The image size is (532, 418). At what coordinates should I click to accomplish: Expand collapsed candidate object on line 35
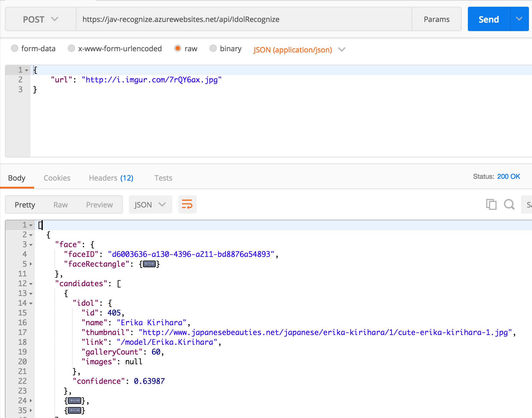[x=75, y=411]
